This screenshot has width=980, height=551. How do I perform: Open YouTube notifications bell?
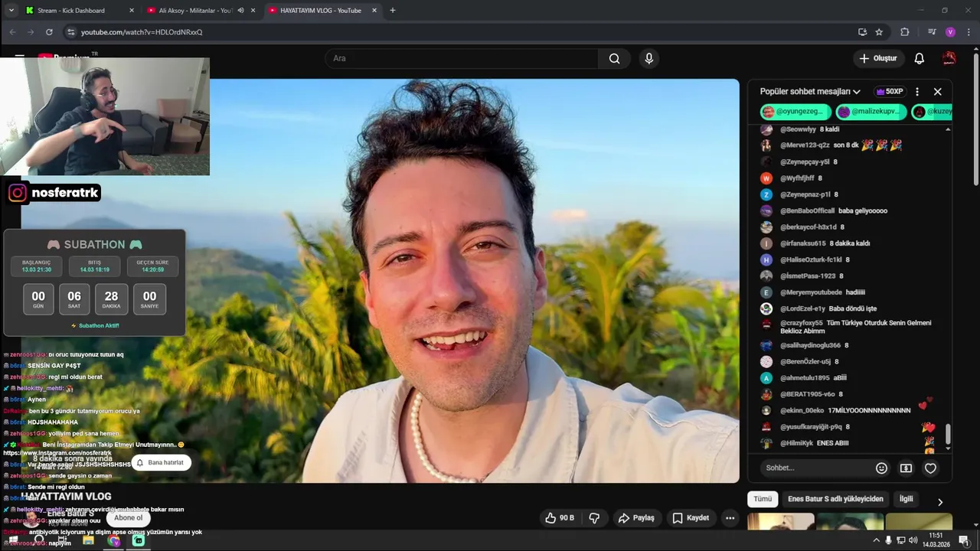pos(920,58)
